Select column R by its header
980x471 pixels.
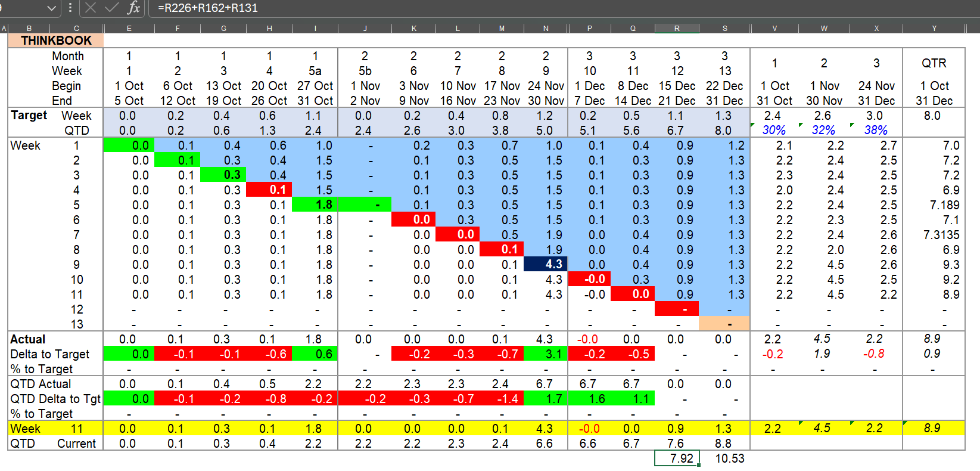(x=677, y=28)
